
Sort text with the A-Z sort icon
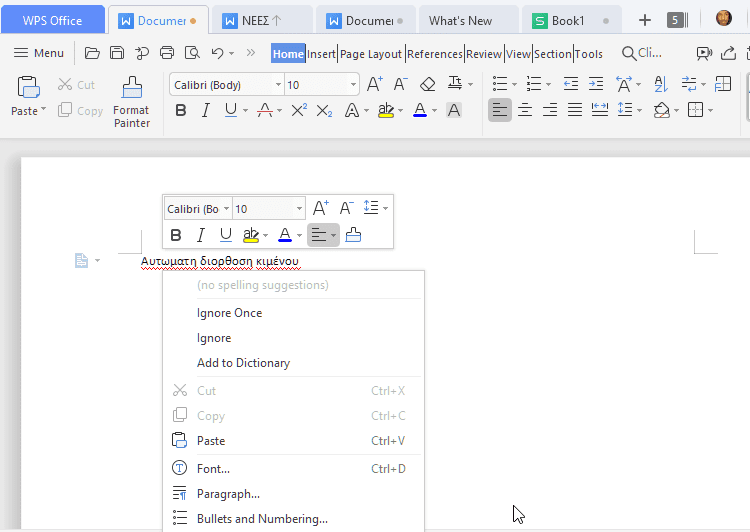(661, 84)
